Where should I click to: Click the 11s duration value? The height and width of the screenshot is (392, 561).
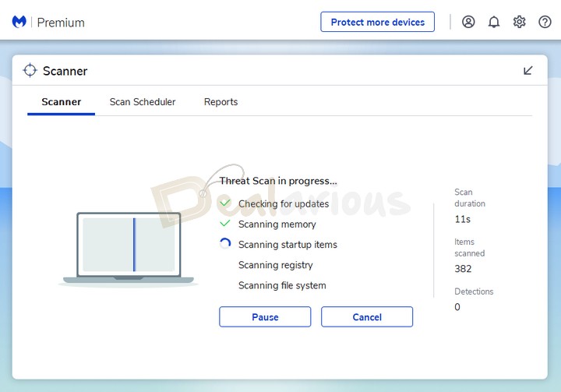[x=463, y=219]
